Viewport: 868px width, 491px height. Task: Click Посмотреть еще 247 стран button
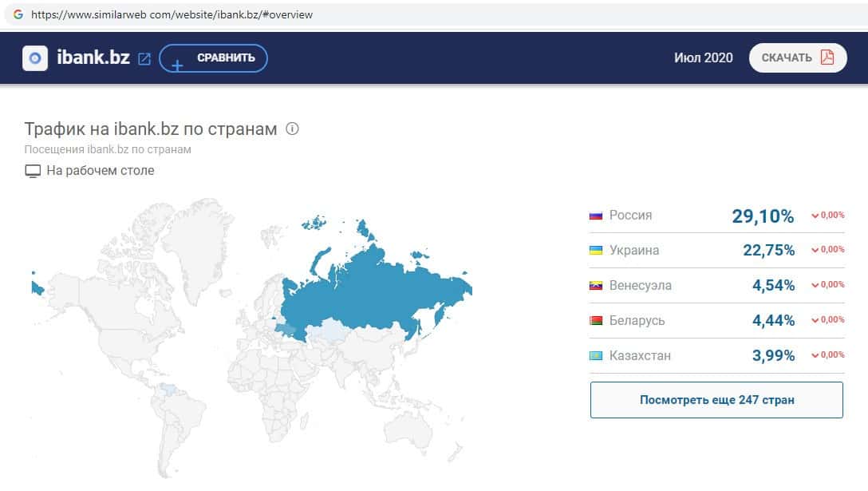pyautogui.click(x=716, y=399)
